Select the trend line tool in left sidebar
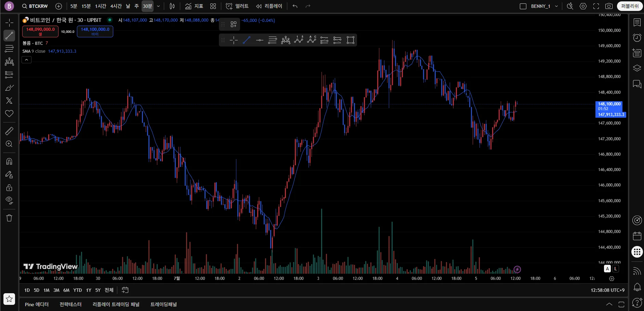The height and width of the screenshot is (311, 644). tap(9, 36)
